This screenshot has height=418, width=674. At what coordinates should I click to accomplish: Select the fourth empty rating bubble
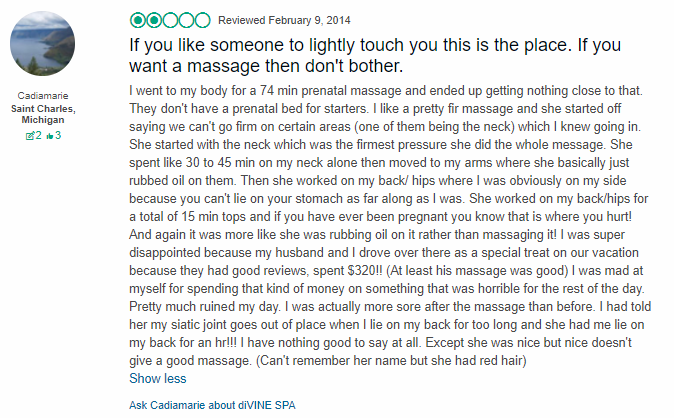pos(186,20)
